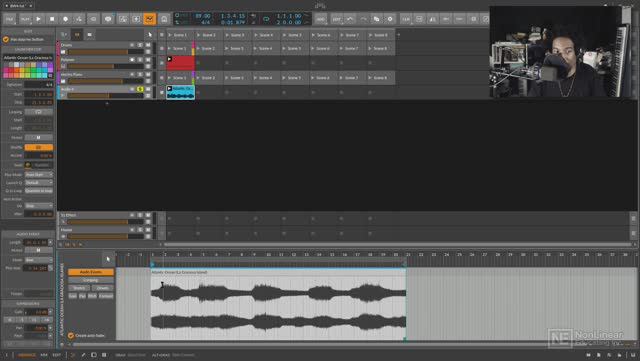Toggle the auto-fade checkbox in audio editor
This screenshot has width=640, height=361.
pyautogui.click(x=71, y=336)
